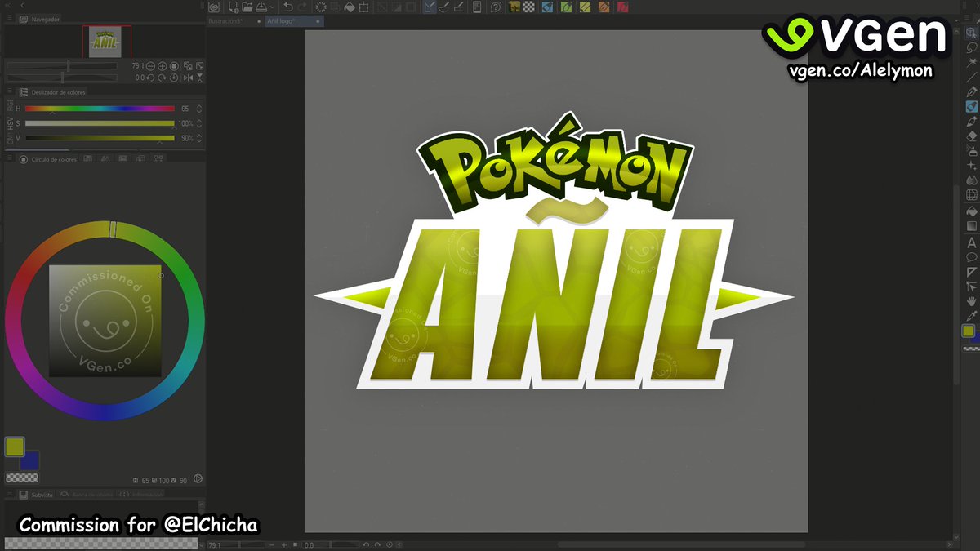Select the Hand move tool
This screenshot has height=551, width=980.
[972, 301]
